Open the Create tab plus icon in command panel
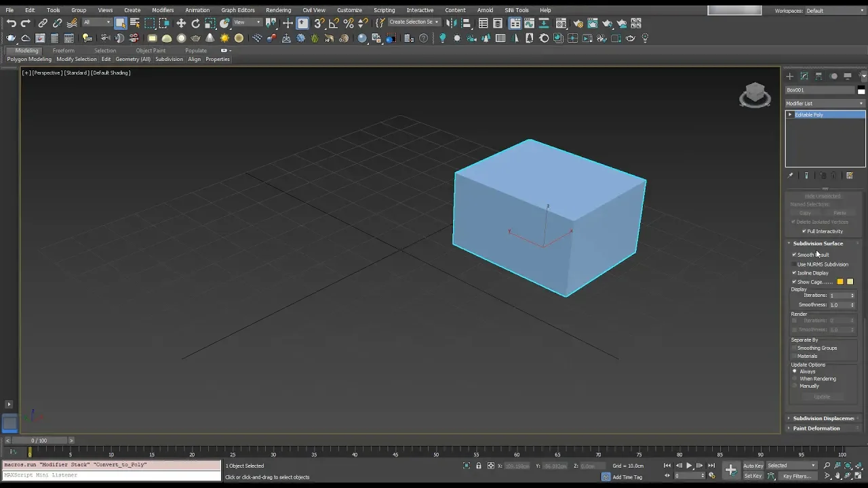The width and height of the screenshot is (868, 488). [789, 76]
